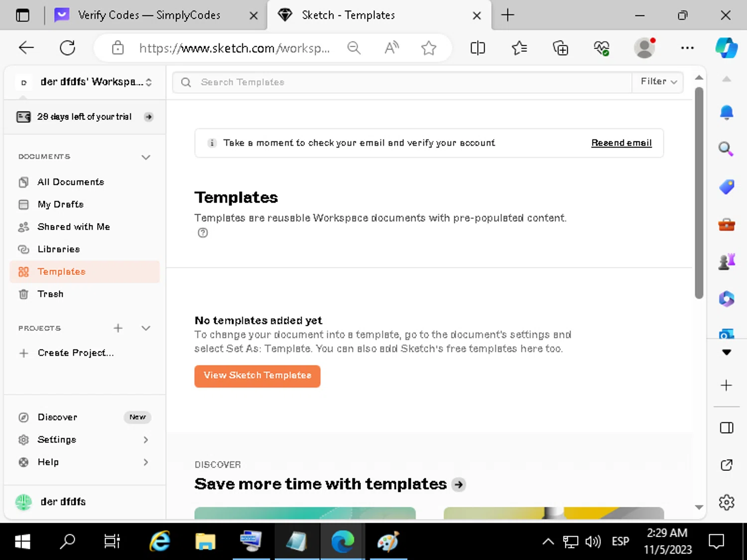
Task: Collapse the Documents section chevron
Action: pos(146,157)
